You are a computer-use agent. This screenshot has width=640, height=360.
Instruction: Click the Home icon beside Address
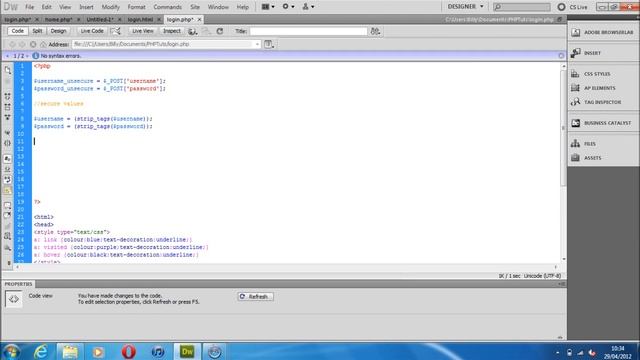click(x=43, y=44)
